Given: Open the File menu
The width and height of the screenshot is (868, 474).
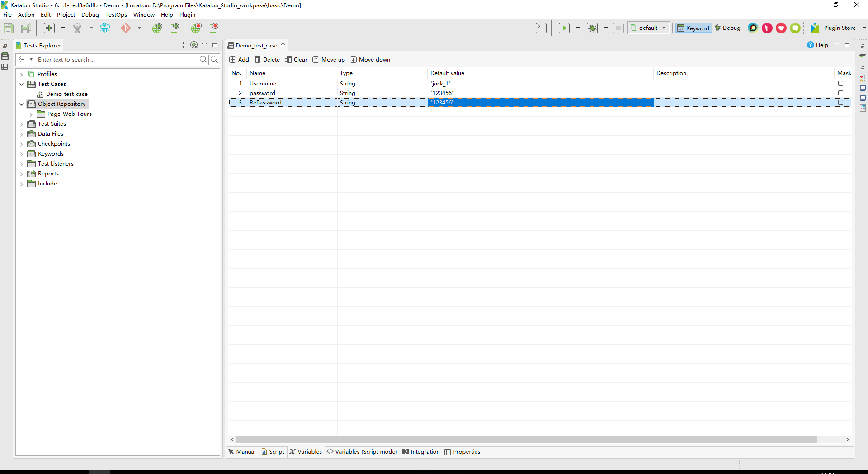Looking at the screenshot, I should (8, 15).
